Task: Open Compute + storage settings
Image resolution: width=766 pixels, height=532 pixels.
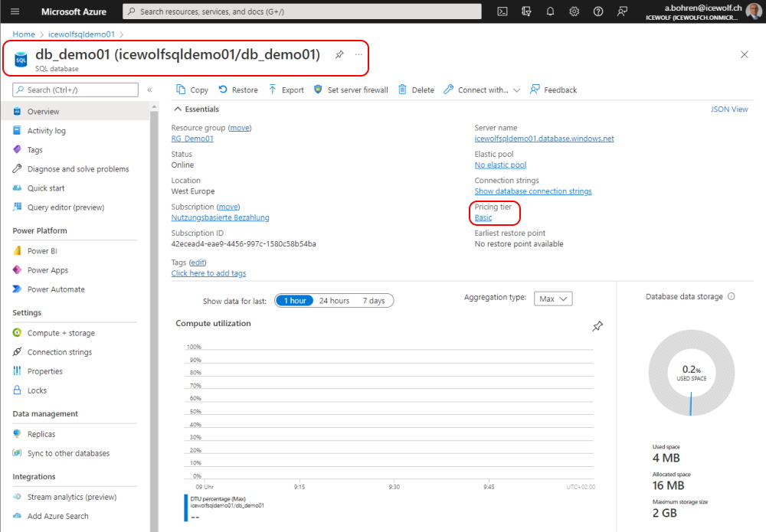Action: pyautogui.click(x=75, y=333)
